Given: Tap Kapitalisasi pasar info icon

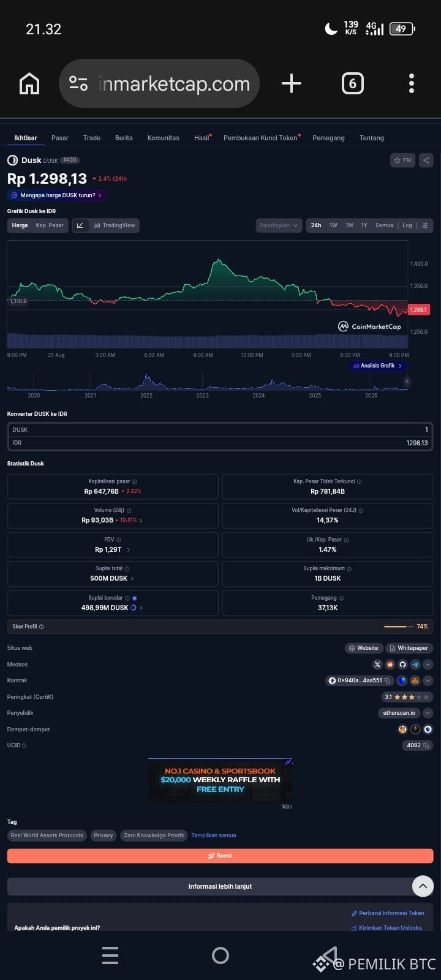Looking at the screenshot, I should 135,482.
